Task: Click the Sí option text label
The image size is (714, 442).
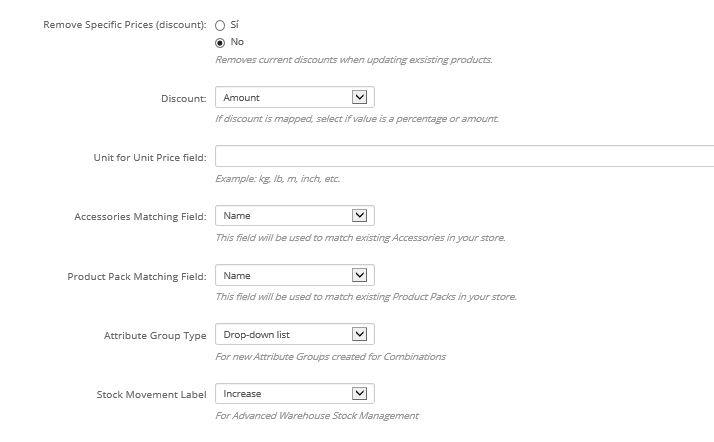Action: point(235,25)
